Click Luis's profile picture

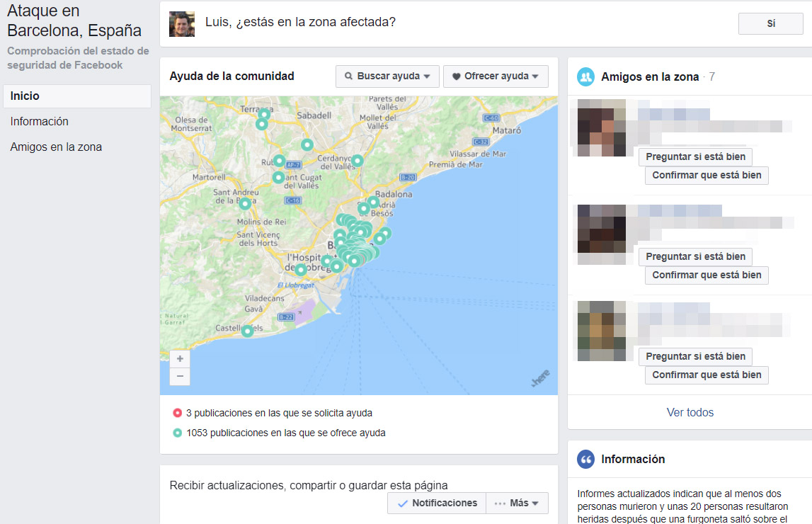pos(182,24)
